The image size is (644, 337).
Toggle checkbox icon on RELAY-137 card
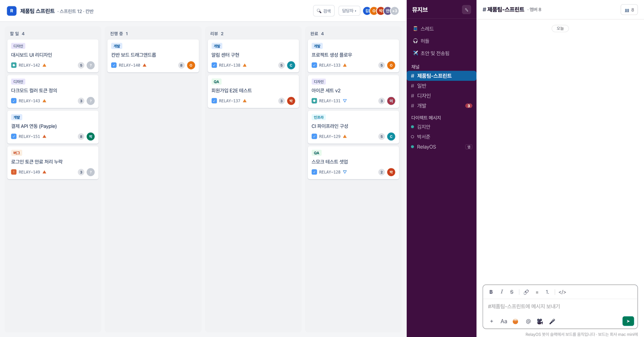214,101
